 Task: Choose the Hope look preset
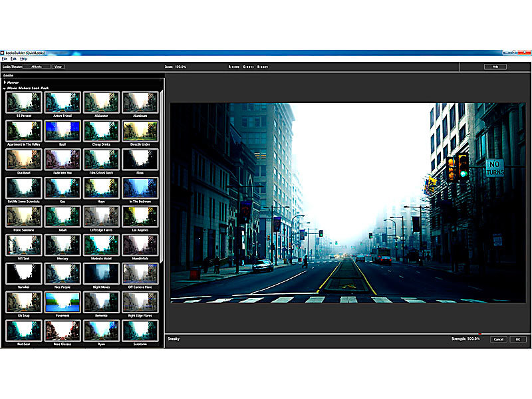tap(101, 188)
